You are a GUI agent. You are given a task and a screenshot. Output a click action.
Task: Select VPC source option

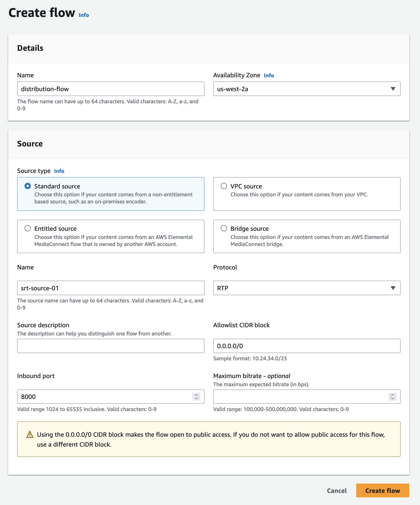coord(224,186)
